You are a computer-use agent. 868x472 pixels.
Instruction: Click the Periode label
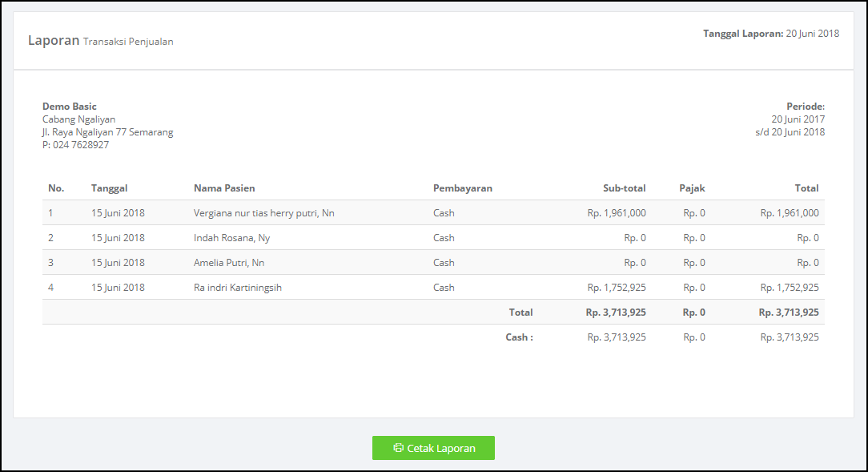[806, 107]
